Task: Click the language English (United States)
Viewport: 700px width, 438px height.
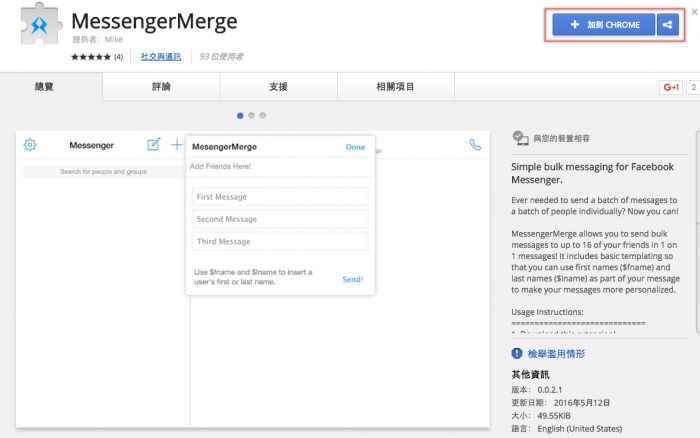Action: pyautogui.click(x=579, y=429)
